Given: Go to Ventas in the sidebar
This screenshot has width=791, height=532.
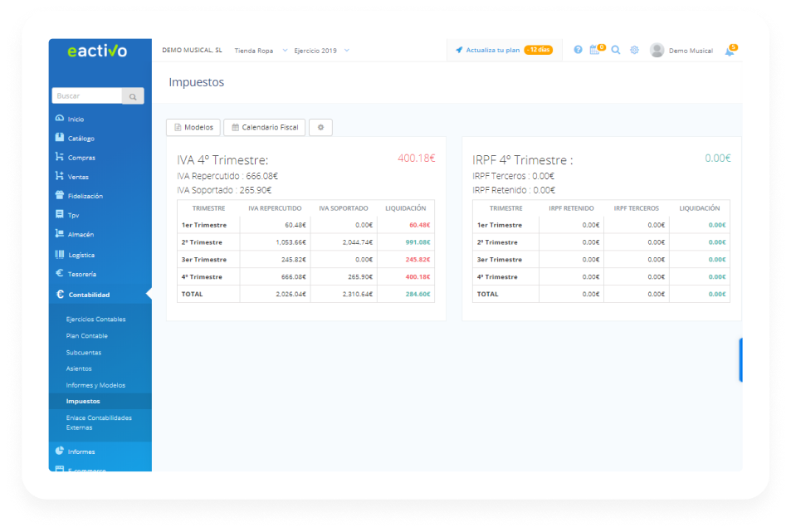Looking at the screenshot, I should pyautogui.click(x=78, y=177).
